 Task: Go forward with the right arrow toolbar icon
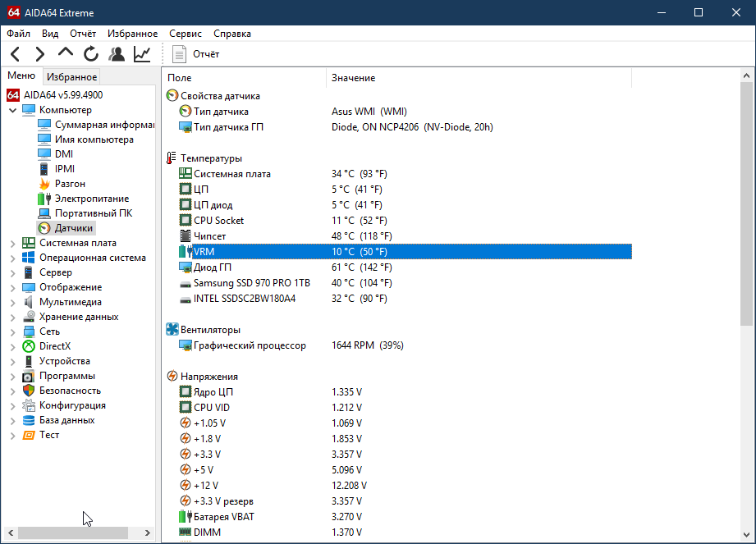pyautogui.click(x=40, y=54)
